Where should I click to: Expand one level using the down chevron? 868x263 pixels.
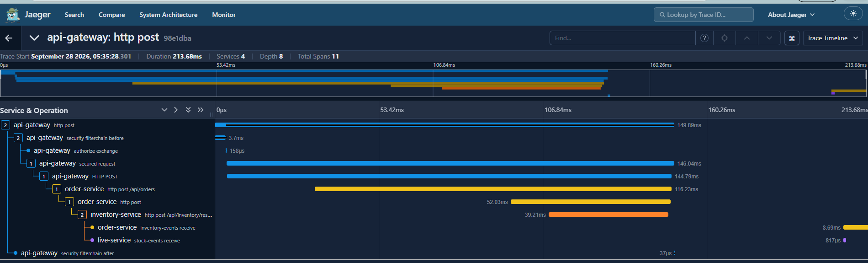click(x=164, y=110)
